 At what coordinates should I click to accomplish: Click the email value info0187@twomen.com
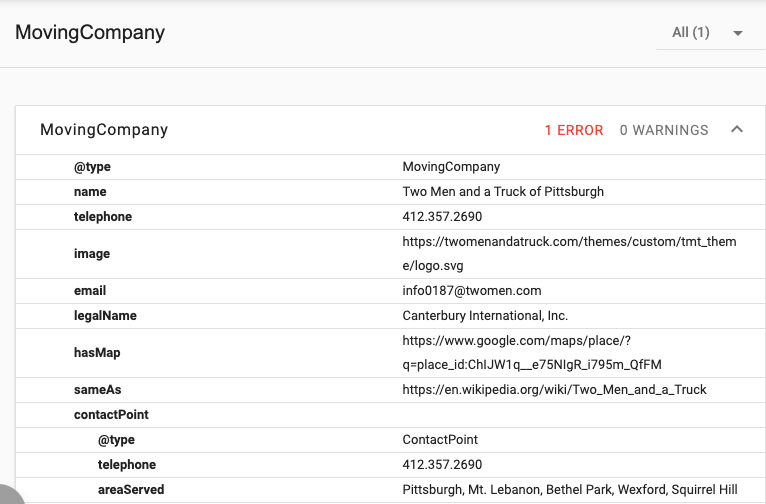click(472, 291)
